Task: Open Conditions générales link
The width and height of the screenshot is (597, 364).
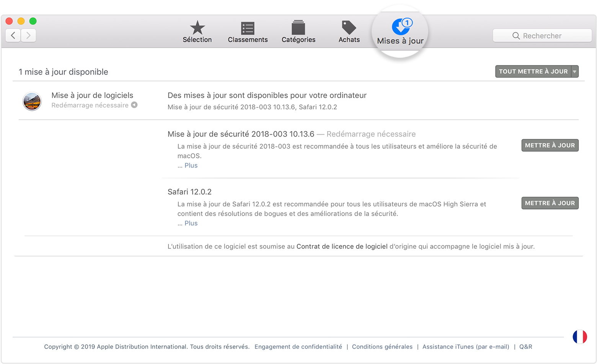Action: (x=382, y=347)
